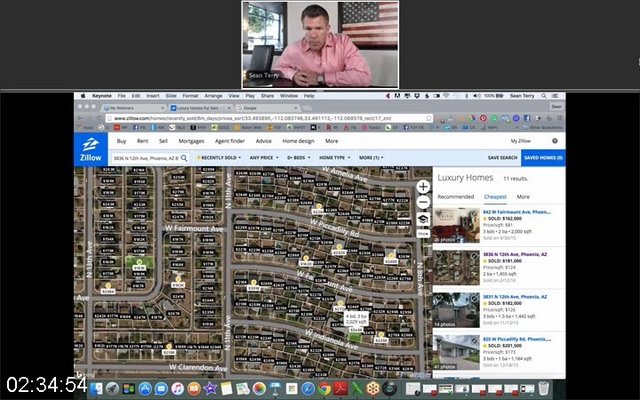
Task: Open the Buy link in Zillow navigation
Action: [121, 141]
